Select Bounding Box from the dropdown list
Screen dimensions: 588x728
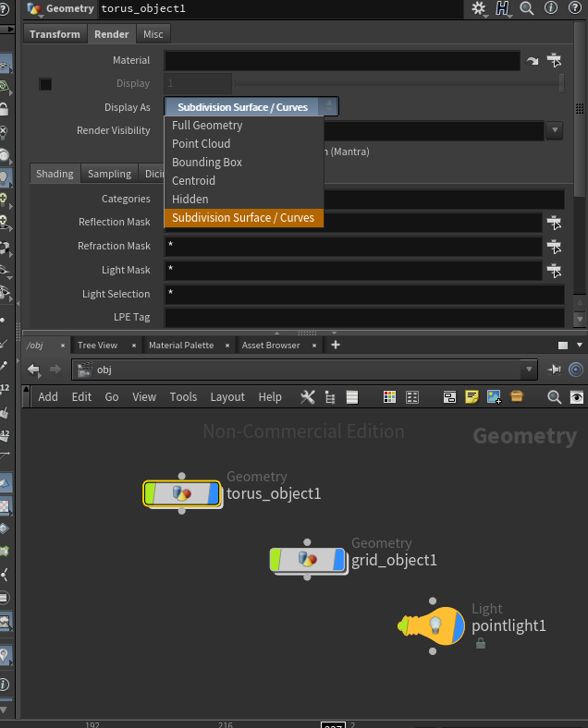click(x=207, y=163)
